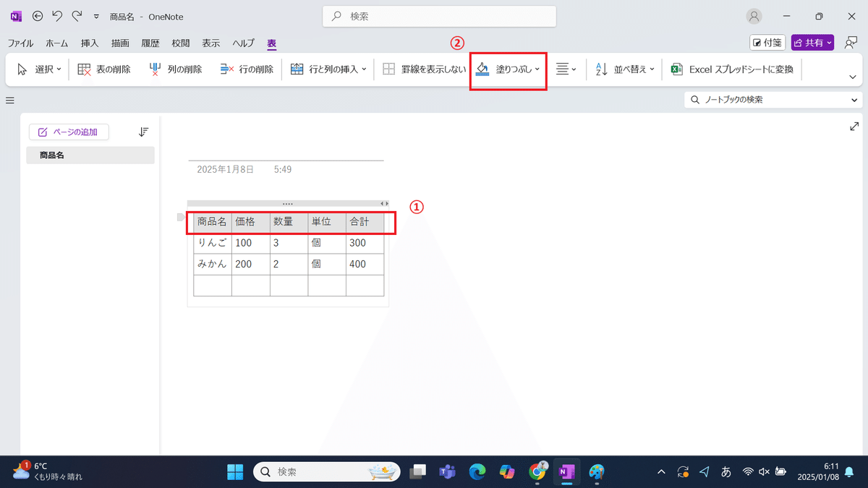Click the top 検索 box
The height and width of the screenshot is (488, 868).
click(x=439, y=16)
